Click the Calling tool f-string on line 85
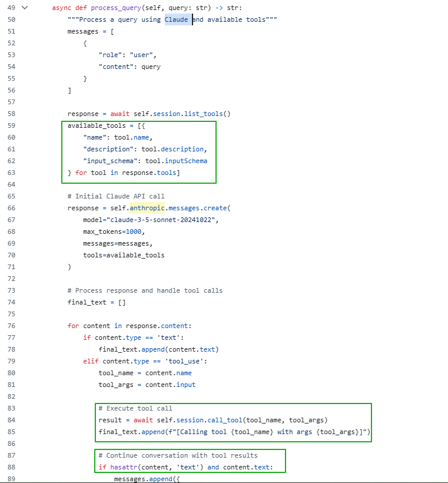Screen dimensions: 448x483 click(x=268, y=432)
